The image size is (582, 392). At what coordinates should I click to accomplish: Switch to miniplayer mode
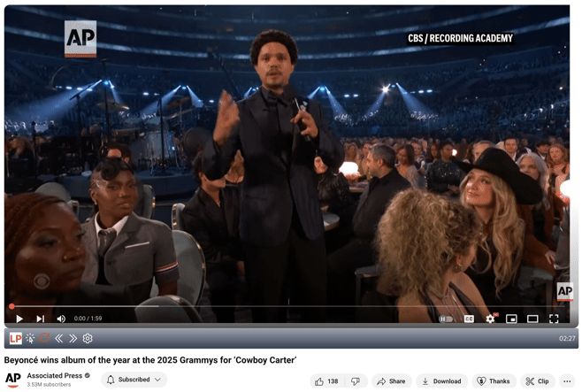[x=511, y=319]
